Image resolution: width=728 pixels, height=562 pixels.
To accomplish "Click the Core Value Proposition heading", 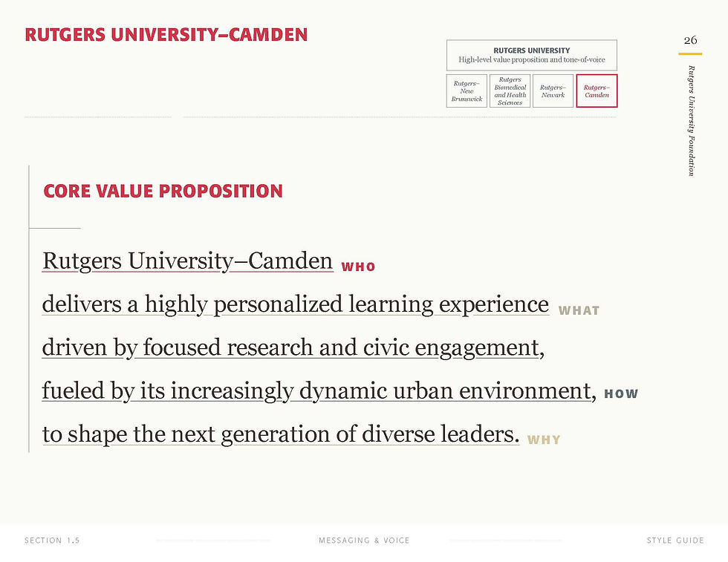I will [163, 191].
